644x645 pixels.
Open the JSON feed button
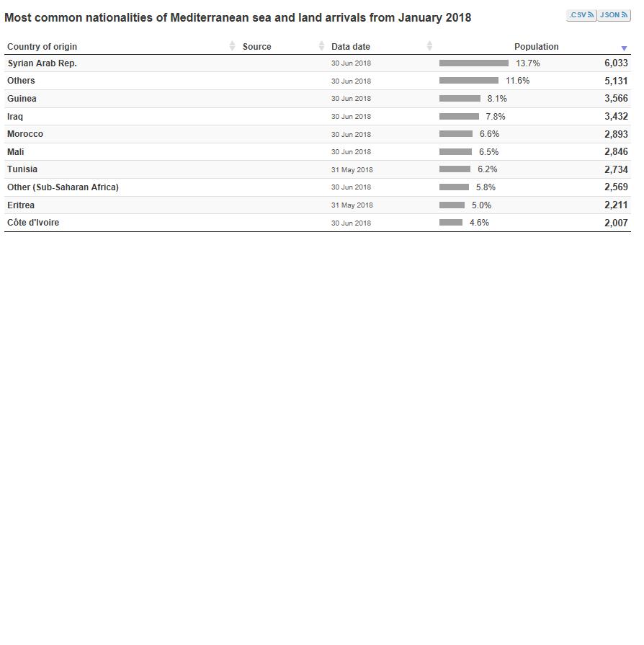(614, 15)
